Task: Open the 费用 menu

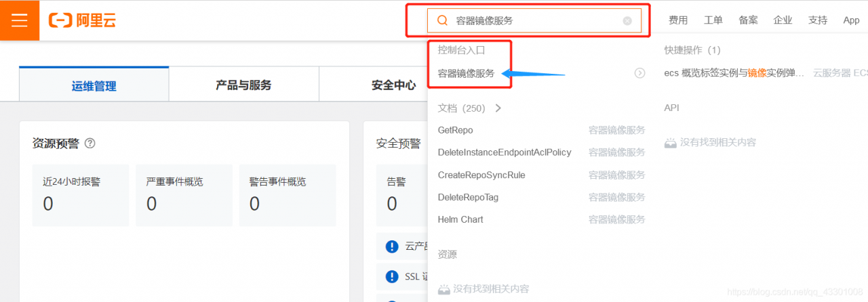Action: (678, 20)
